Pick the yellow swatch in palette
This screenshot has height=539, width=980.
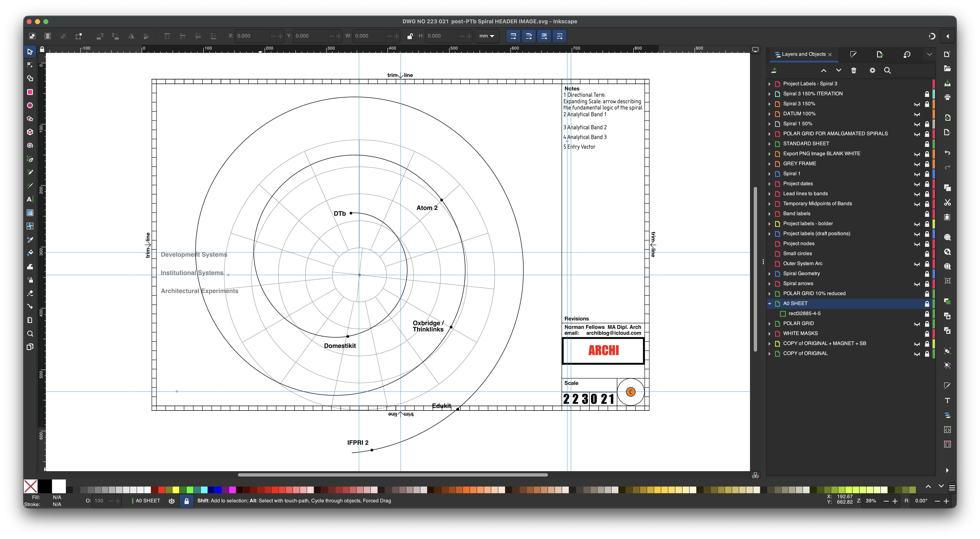[x=176, y=490]
